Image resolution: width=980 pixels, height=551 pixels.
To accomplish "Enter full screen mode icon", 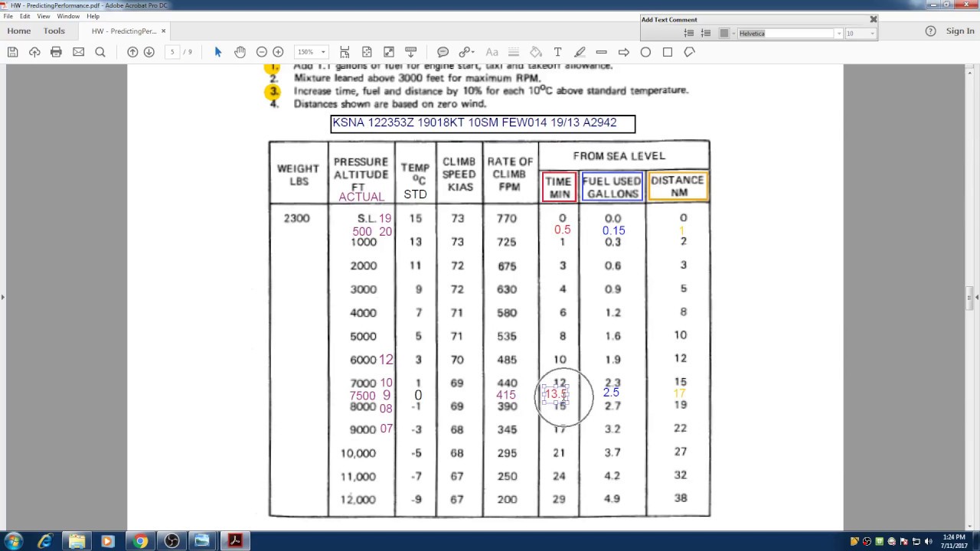I will coord(389,52).
